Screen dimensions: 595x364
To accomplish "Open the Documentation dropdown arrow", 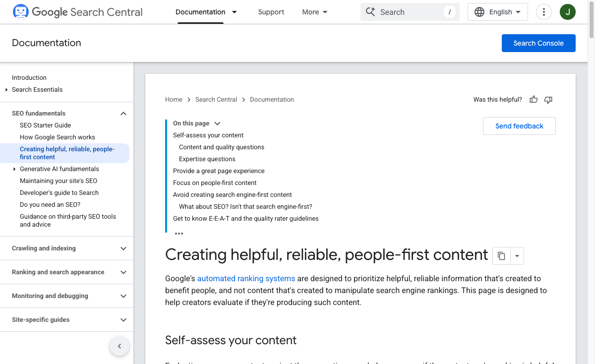I will 235,12.
